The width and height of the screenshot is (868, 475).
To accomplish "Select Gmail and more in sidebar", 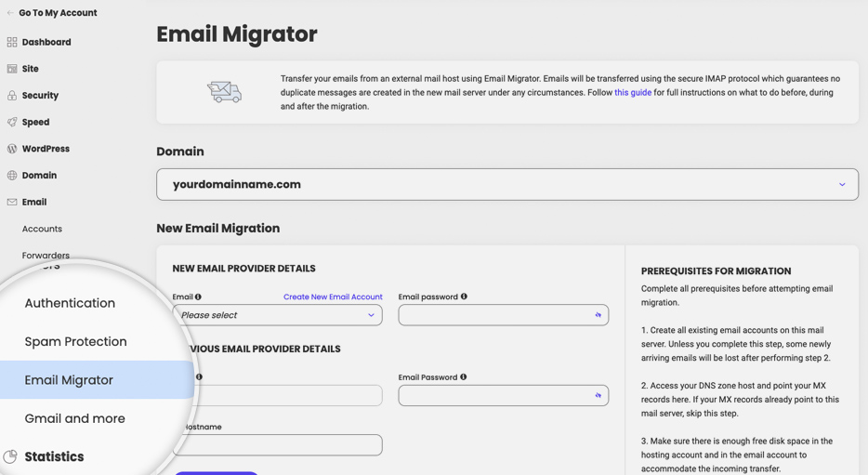I will pyautogui.click(x=74, y=418).
